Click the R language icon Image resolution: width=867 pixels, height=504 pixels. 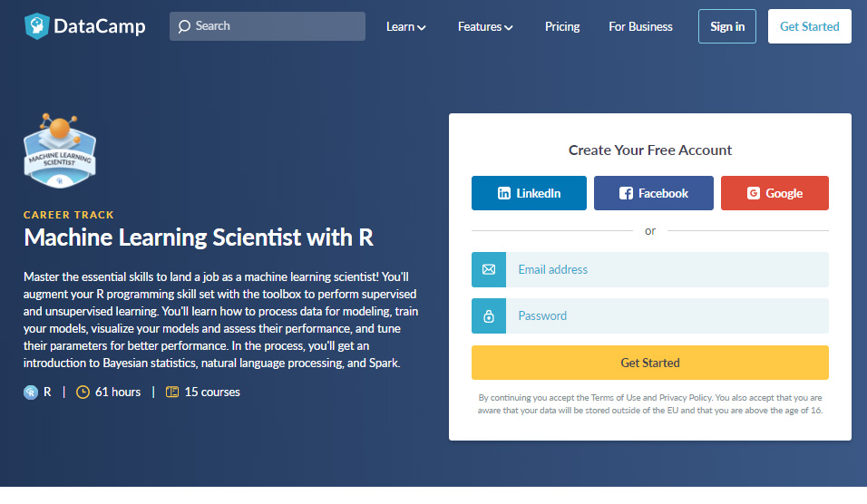click(31, 393)
